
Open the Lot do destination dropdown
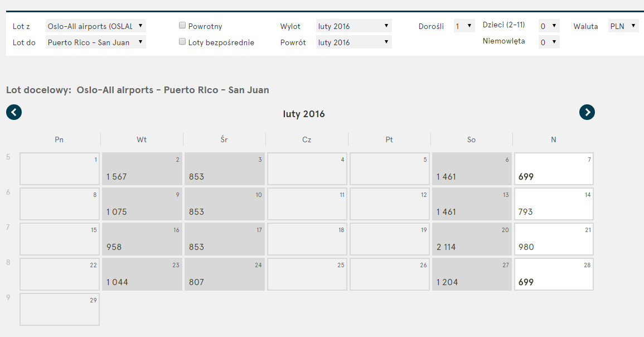coord(96,42)
